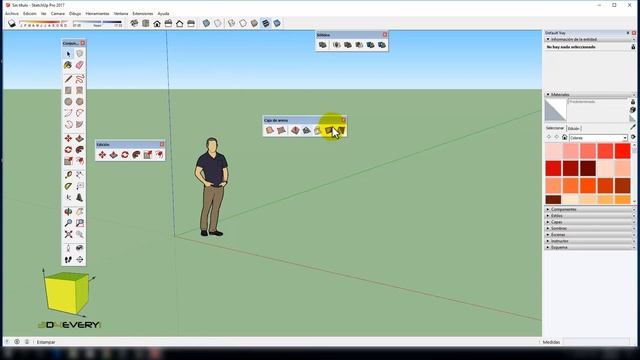Toggle the Default Tray auto-hide pin
Viewport: 640px width, 360px height.
pos(628,33)
